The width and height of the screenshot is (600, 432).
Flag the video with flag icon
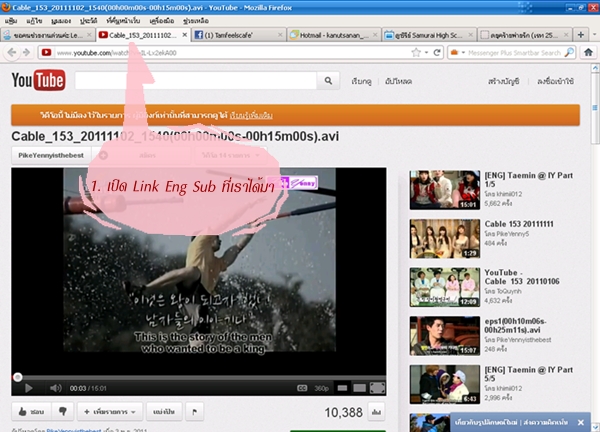pyautogui.click(x=194, y=412)
